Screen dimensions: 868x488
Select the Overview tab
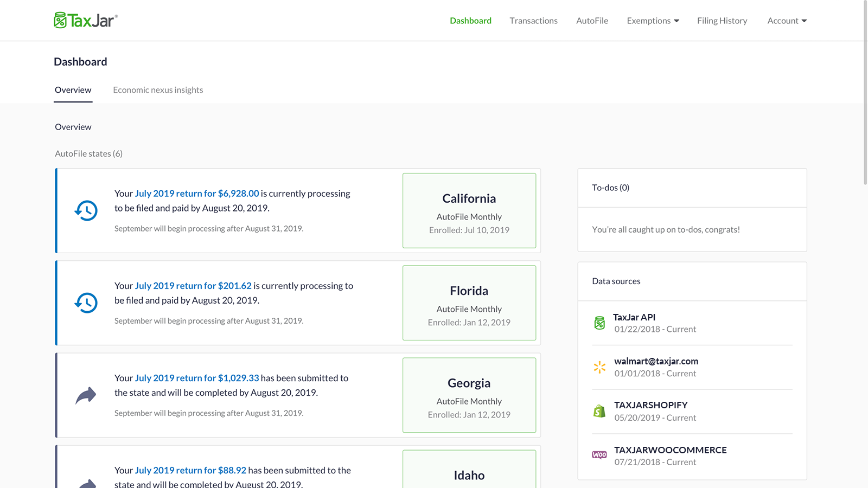73,90
